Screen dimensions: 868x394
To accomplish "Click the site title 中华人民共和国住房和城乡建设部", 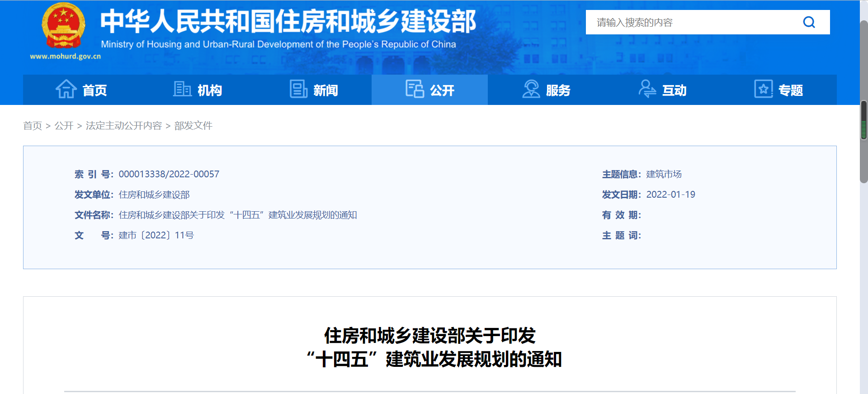I will 288,22.
